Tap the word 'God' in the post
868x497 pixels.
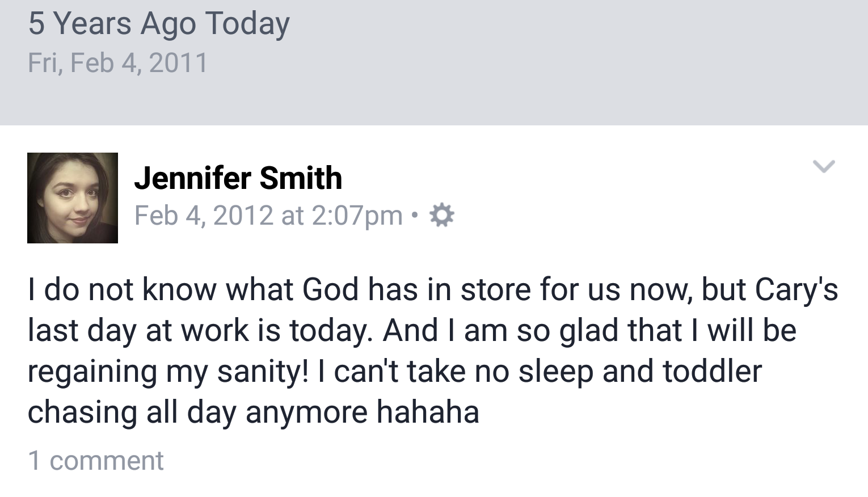[330, 289]
